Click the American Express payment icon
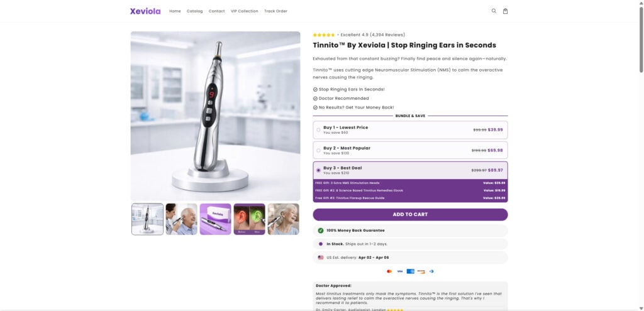644x311 pixels. 411,271
